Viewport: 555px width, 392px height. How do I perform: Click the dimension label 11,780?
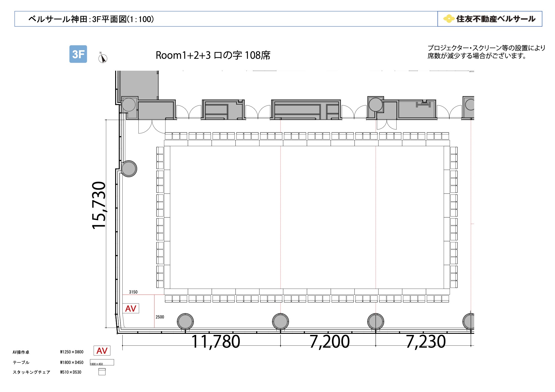click(x=216, y=342)
